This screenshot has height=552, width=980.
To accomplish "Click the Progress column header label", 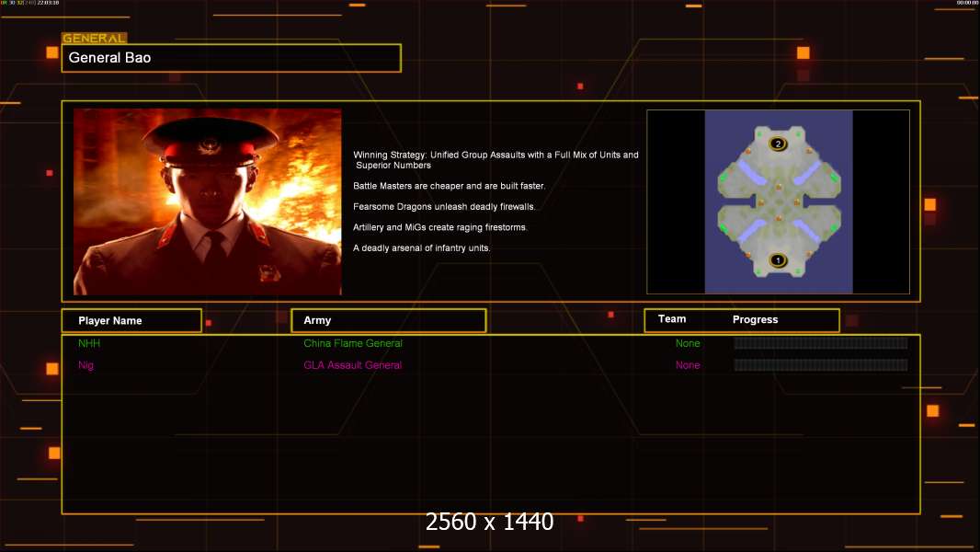I will (755, 319).
